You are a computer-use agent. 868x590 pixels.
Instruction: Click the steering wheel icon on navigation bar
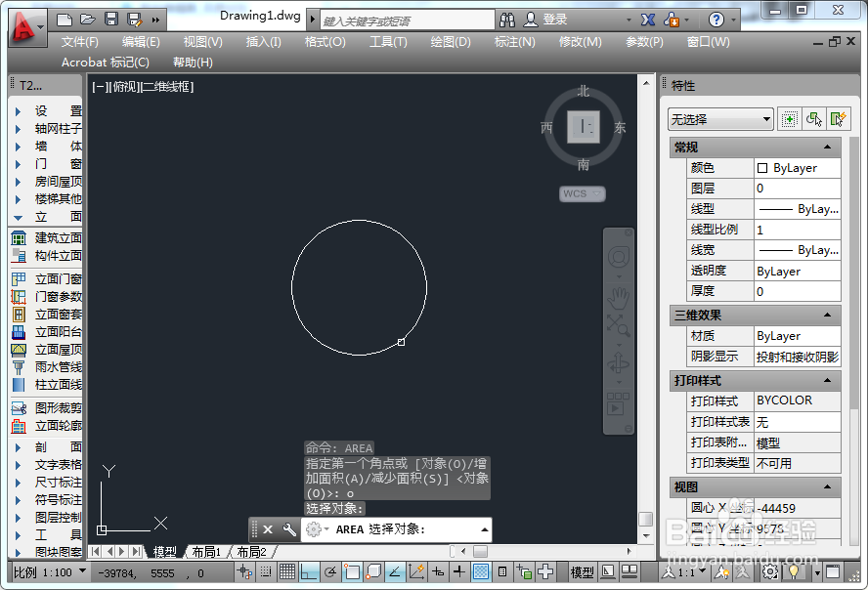coord(619,257)
